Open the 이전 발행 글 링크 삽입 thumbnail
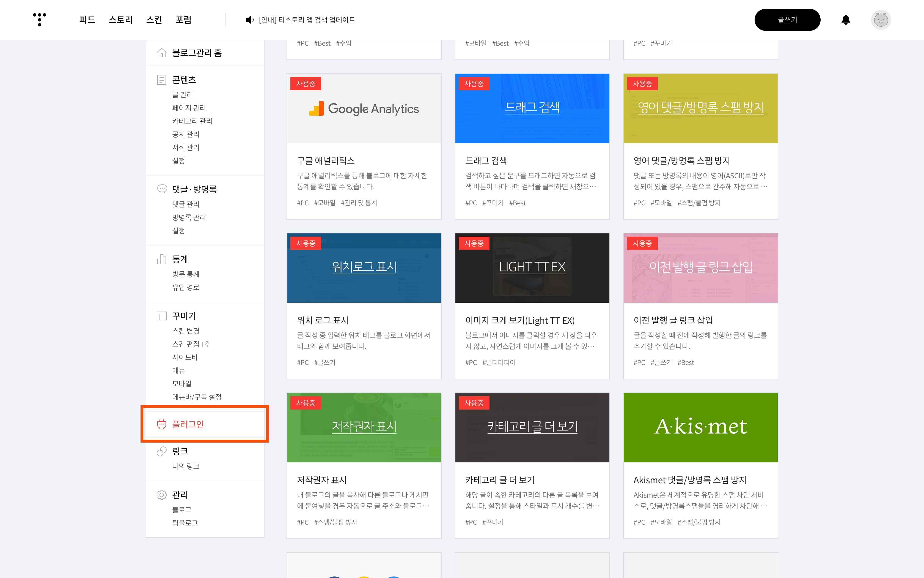924x578 pixels. 701,268
